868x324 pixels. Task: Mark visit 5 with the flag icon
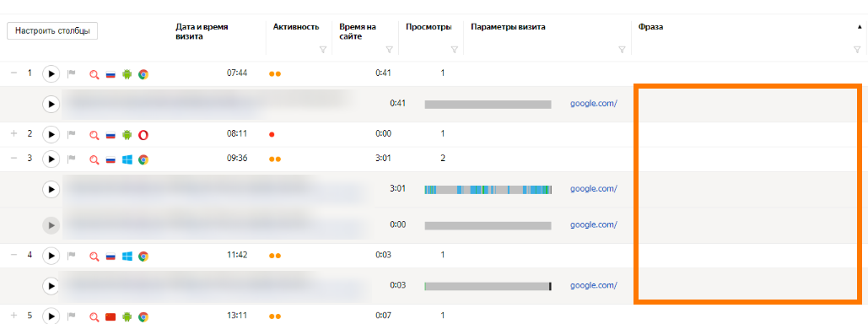[71, 316]
